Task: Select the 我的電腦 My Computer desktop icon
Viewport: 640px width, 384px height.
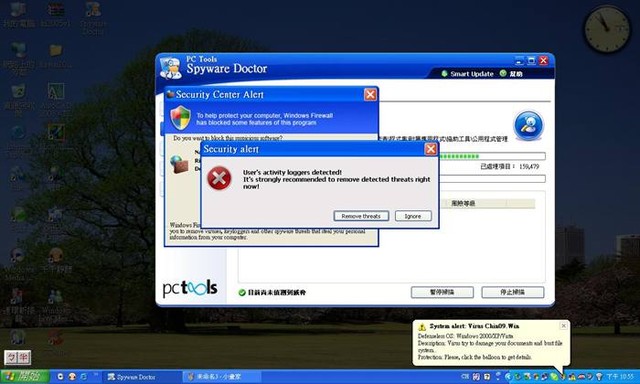Action: [18, 14]
